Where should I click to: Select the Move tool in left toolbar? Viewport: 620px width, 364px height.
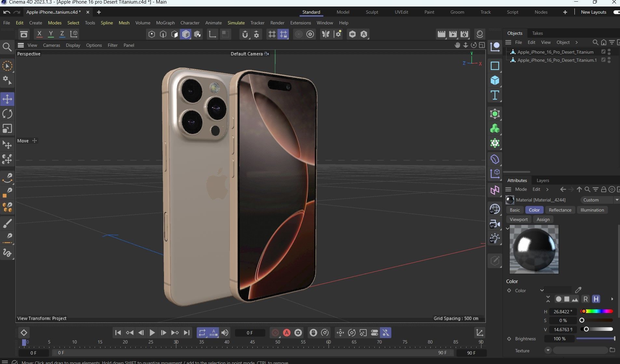[7, 99]
